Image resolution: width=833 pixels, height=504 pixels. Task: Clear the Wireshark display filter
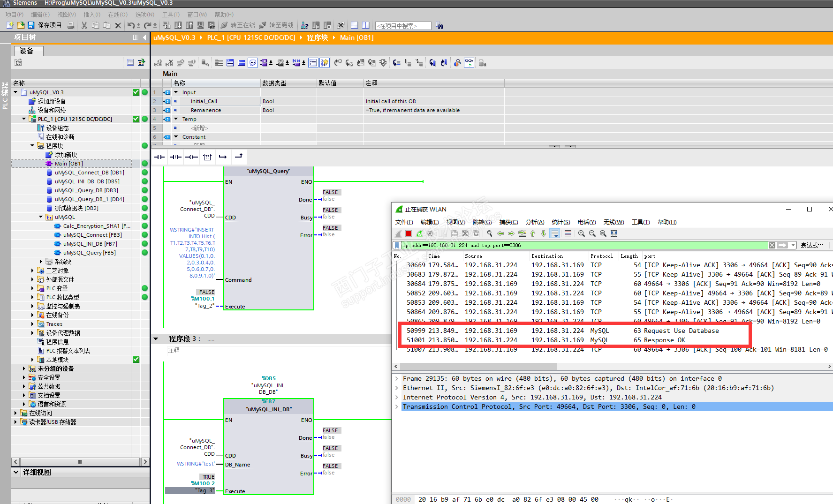pos(772,245)
